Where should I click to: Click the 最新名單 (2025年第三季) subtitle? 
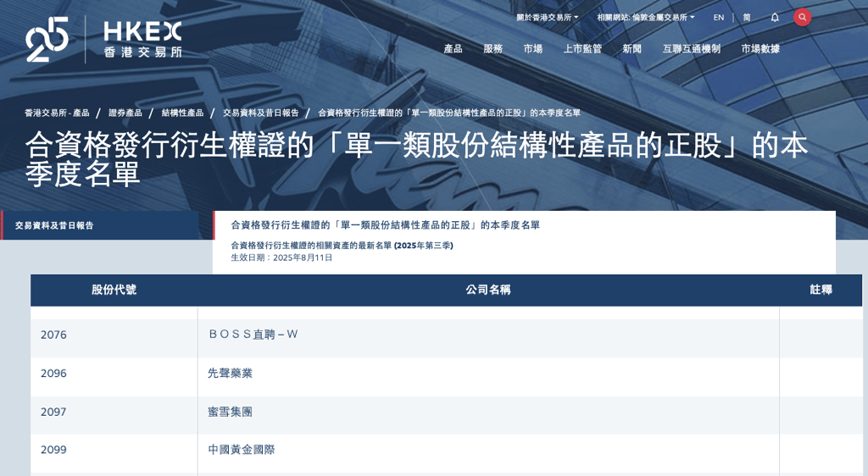point(342,246)
